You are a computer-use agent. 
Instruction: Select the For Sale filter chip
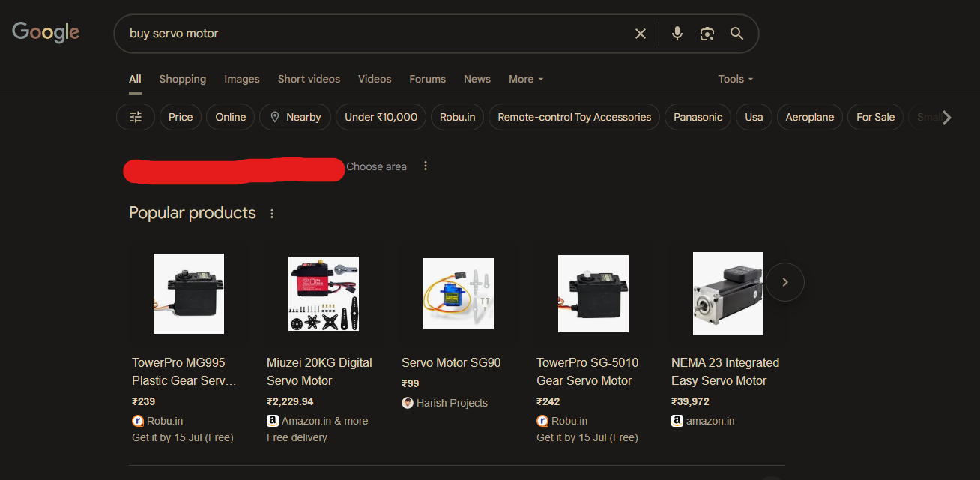(x=876, y=117)
